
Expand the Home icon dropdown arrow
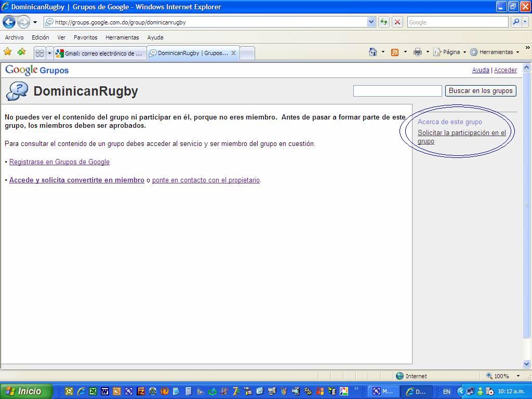point(383,52)
